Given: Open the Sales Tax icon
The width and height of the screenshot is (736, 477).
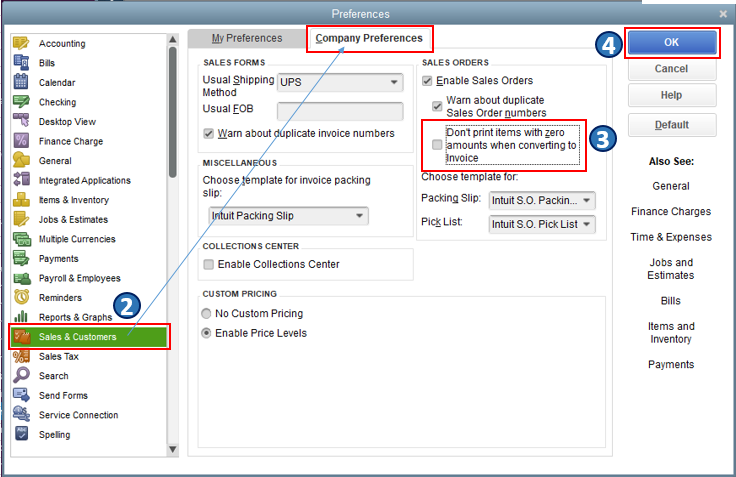Looking at the screenshot, I should pyautogui.click(x=21, y=356).
